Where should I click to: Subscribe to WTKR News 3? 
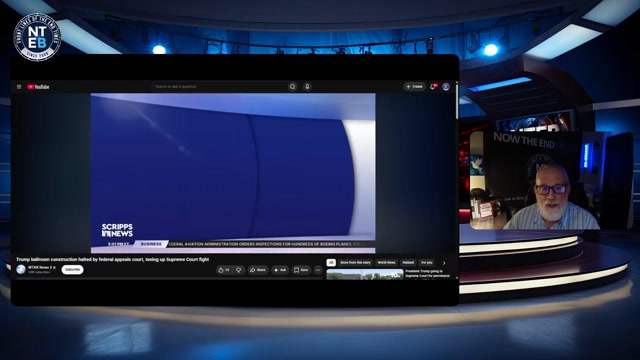[72, 269]
